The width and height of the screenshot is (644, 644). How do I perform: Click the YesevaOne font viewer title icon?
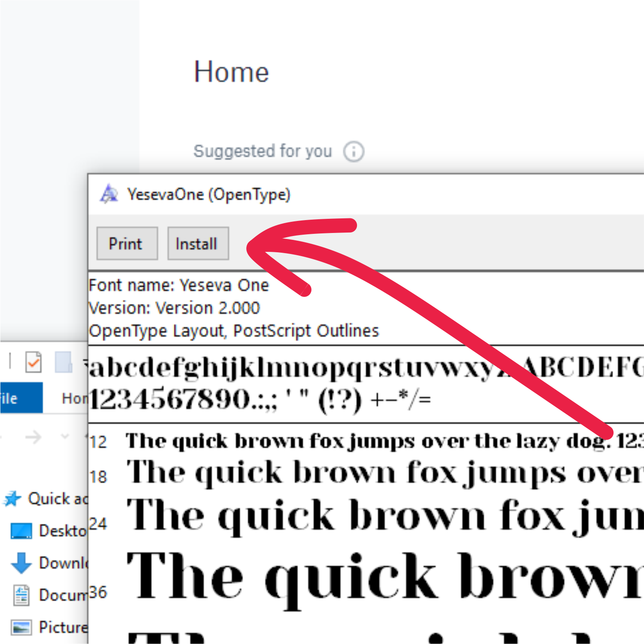(109, 194)
